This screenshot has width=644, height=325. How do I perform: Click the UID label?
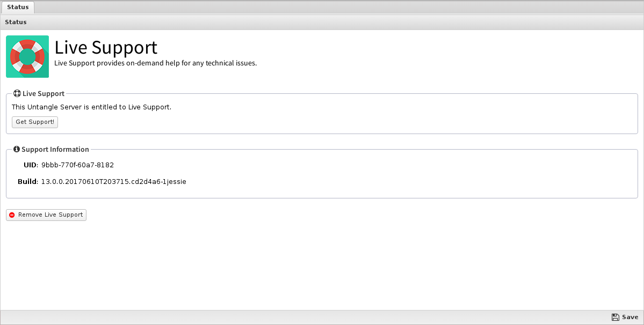[x=31, y=165]
